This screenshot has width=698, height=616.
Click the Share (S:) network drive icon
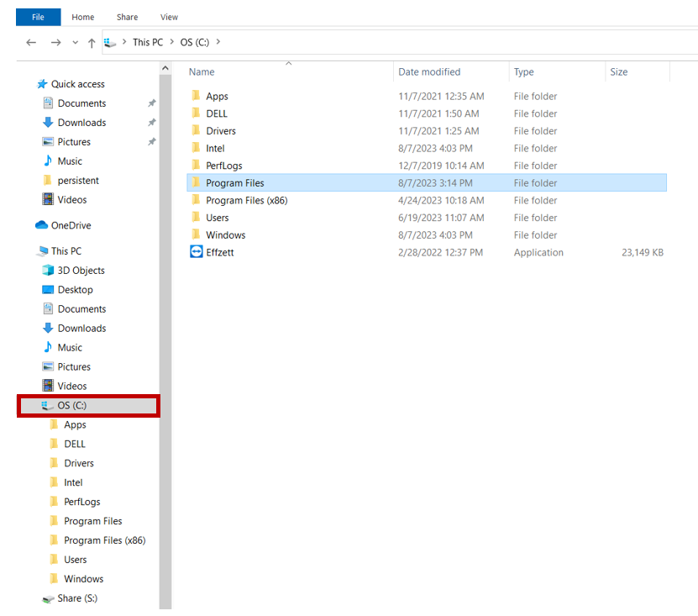[48, 598]
